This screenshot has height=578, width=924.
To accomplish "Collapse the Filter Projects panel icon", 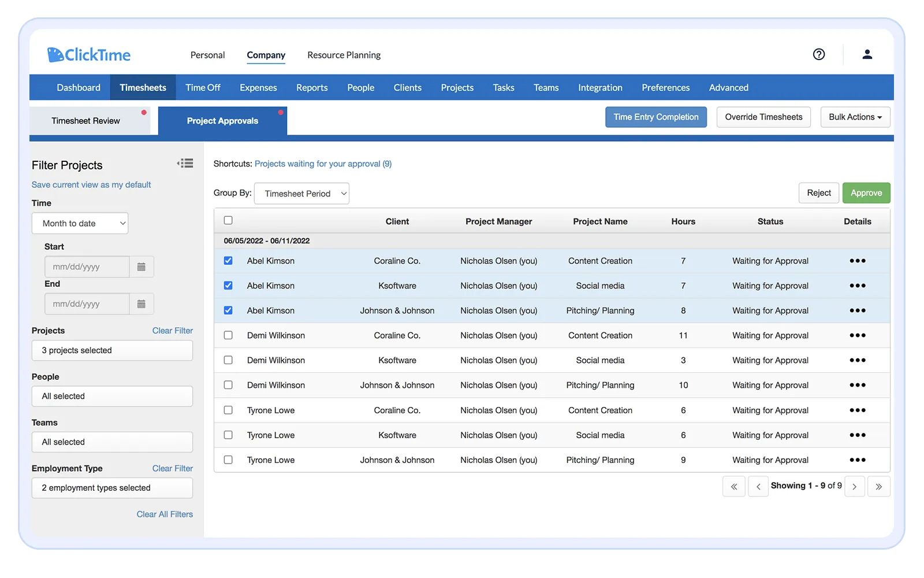I will (x=185, y=164).
